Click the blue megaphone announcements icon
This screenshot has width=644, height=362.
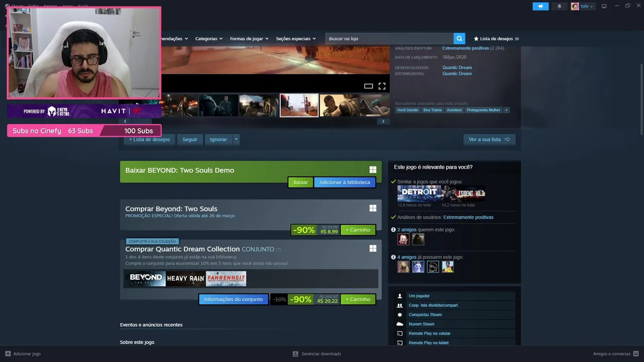(540, 6)
